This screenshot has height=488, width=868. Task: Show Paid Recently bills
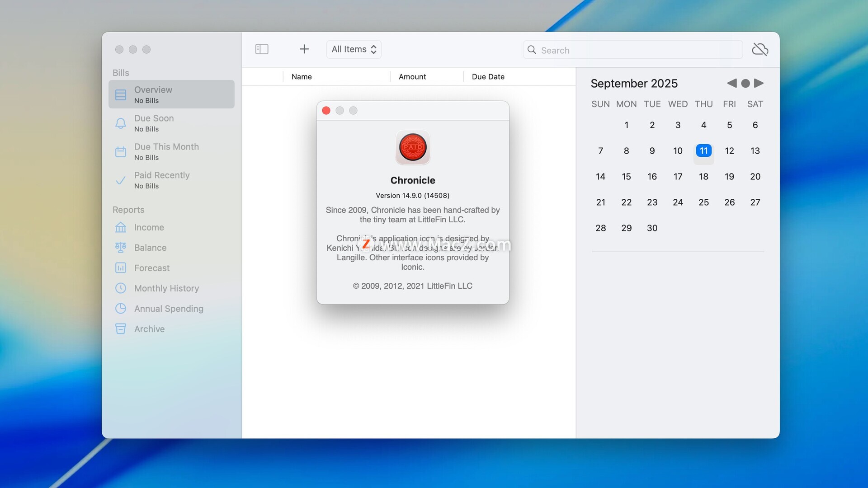click(x=171, y=180)
